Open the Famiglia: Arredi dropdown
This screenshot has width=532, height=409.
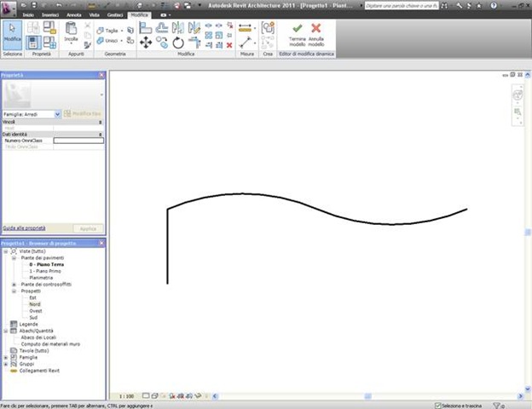58,113
